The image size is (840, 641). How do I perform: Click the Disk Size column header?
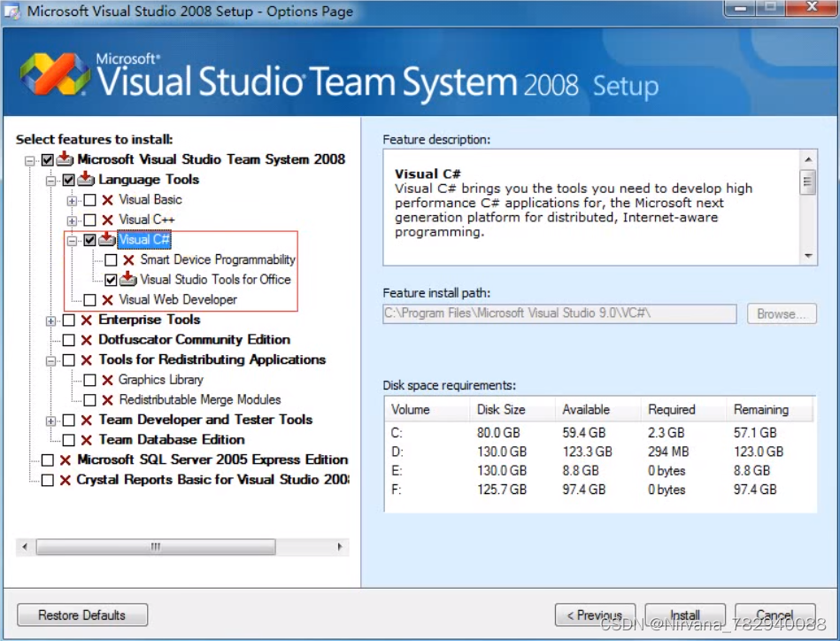[x=512, y=409]
